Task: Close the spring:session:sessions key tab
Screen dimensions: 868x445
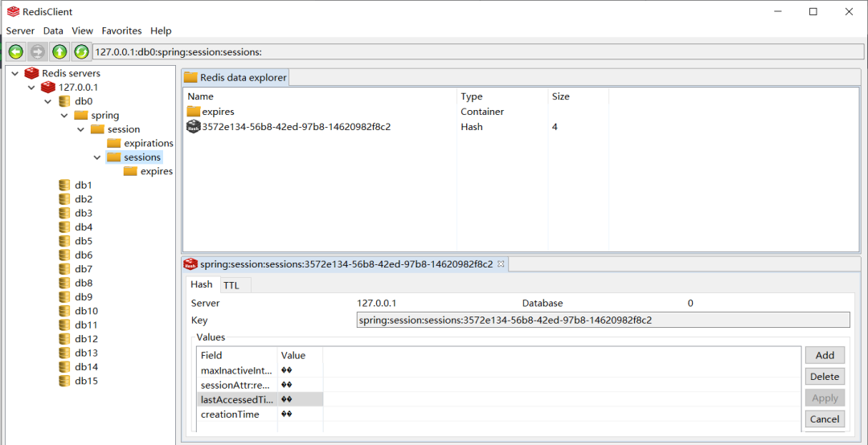Action: 501,264
